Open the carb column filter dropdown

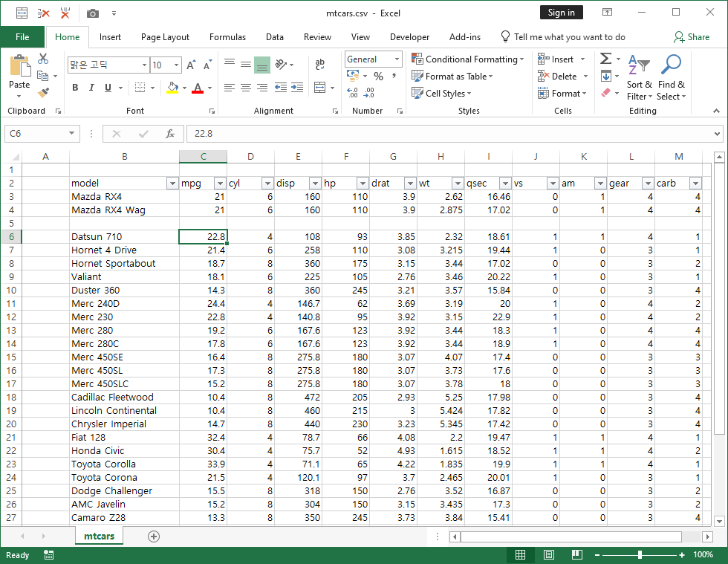(695, 184)
